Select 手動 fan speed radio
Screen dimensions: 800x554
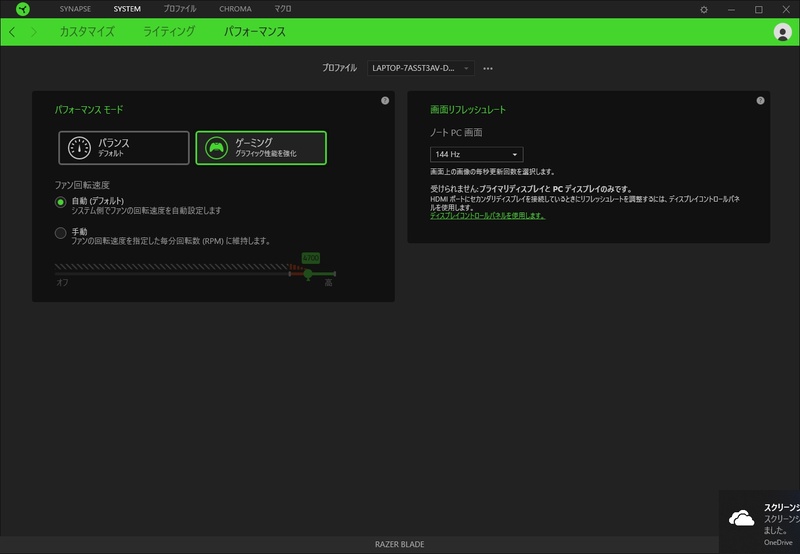60,233
